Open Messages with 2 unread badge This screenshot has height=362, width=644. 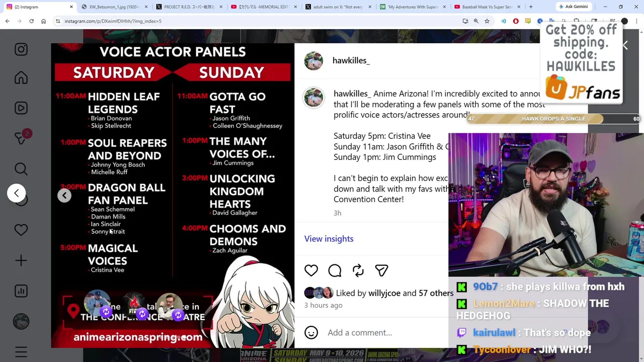coord(21,137)
